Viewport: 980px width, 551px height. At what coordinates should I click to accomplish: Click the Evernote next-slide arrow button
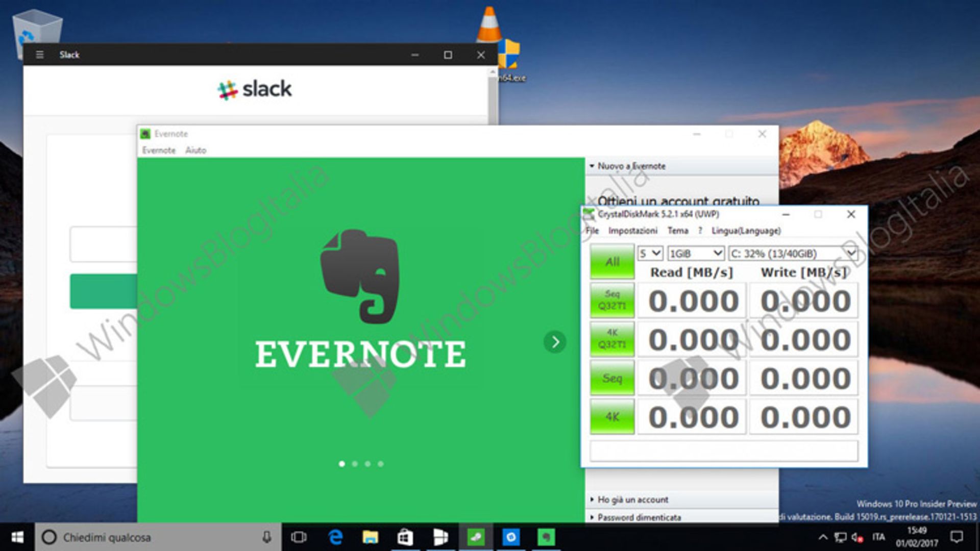555,342
